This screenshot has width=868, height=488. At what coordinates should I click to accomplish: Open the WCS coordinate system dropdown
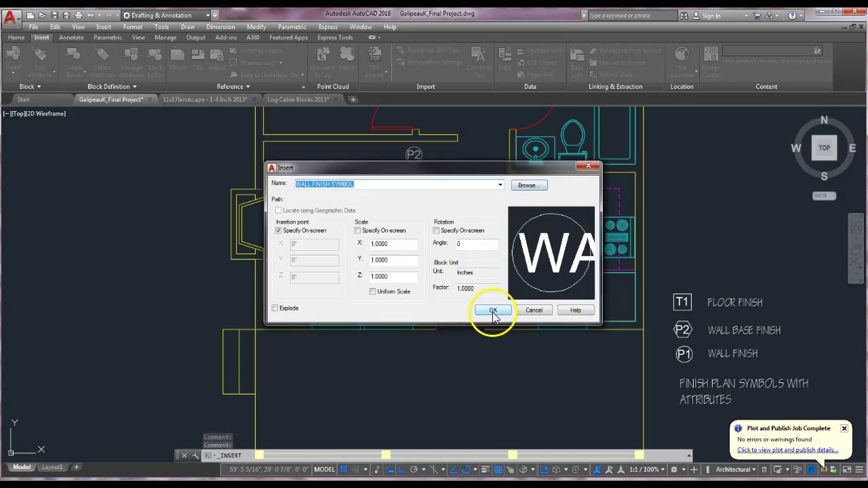click(824, 196)
